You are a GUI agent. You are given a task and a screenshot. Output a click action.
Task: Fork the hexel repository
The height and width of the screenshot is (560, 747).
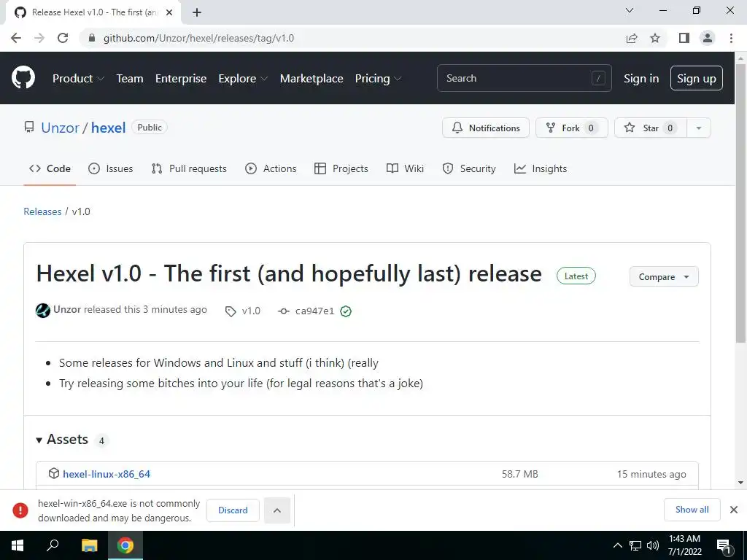(x=572, y=128)
